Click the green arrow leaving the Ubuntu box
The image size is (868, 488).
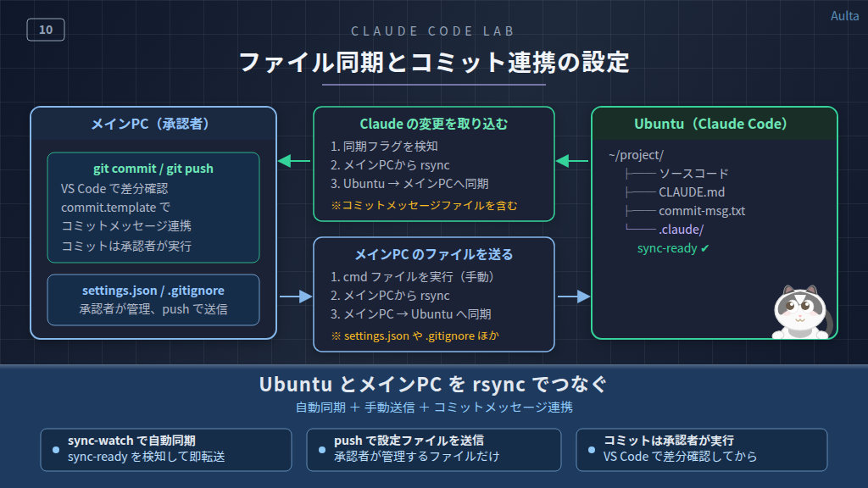(x=572, y=160)
